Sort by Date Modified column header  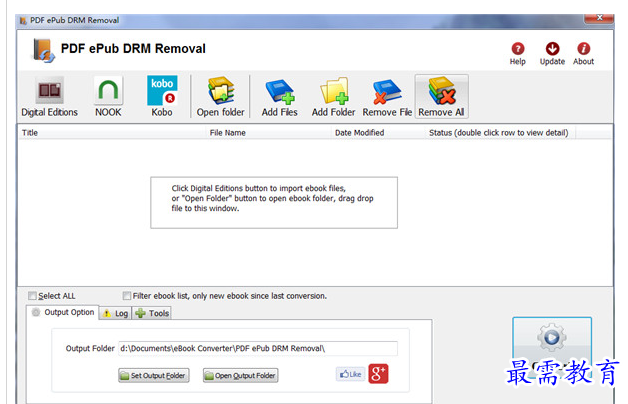[378, 133]
